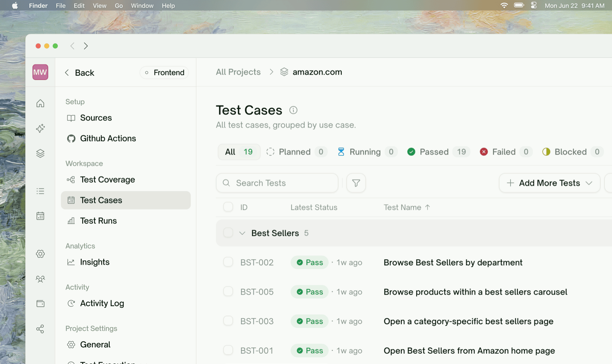
Task: Filter by Passed status tab
Action: pos(438,152)
